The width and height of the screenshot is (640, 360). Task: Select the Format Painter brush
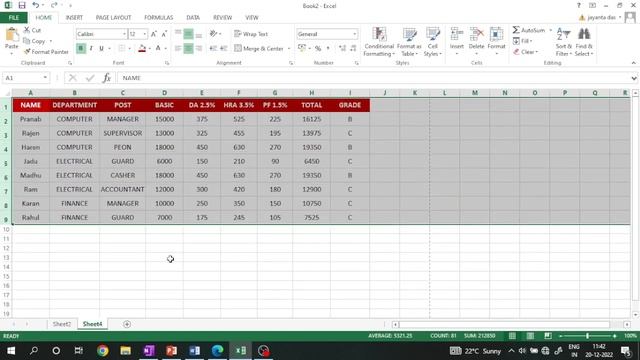pos(27,52)
